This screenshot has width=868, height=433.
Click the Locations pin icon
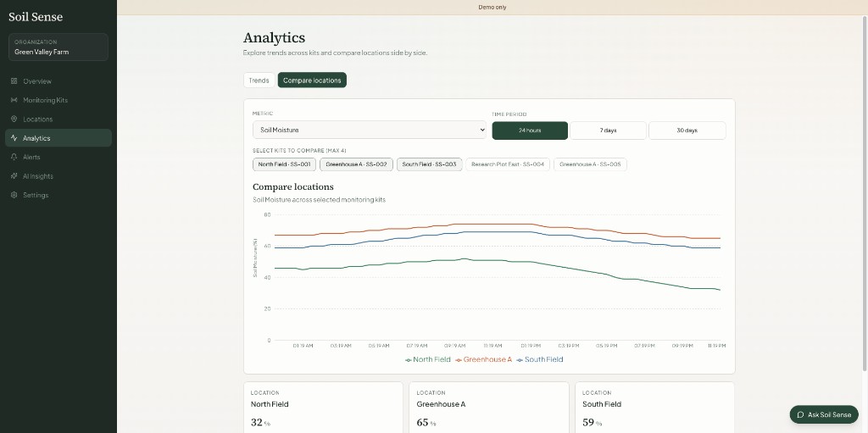[x=14, y=119]
